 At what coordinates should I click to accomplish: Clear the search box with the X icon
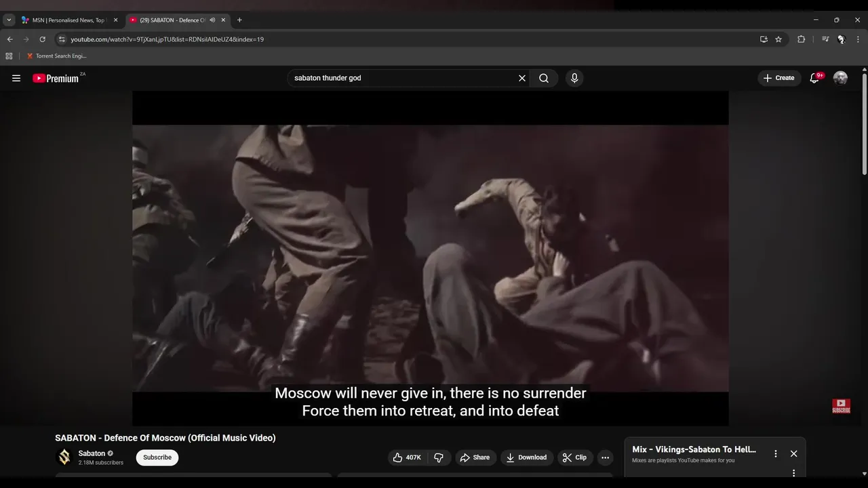click(522, 78)
